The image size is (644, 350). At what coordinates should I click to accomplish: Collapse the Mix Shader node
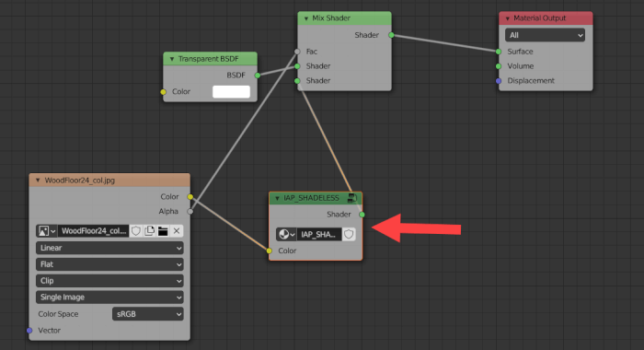306,18
